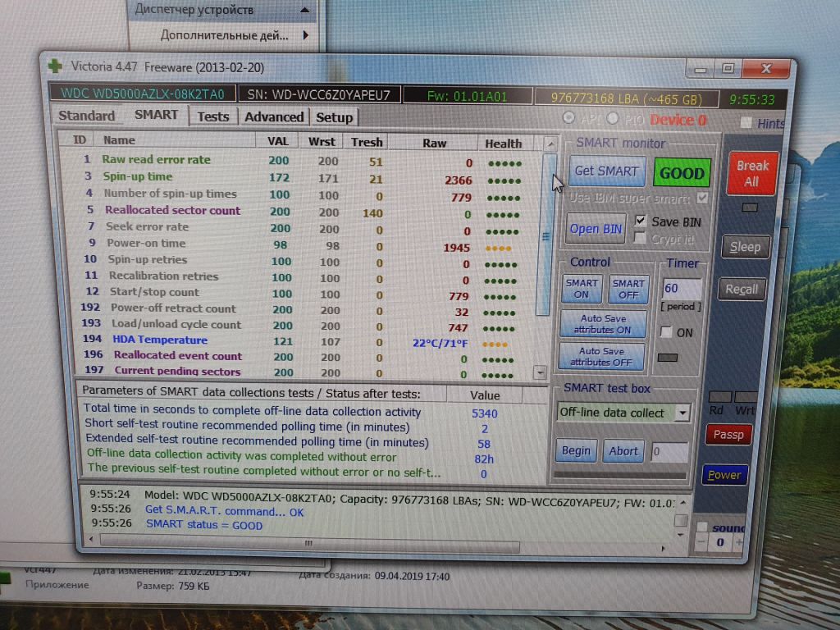Begin the SMART test
The image size is (840, 630).
pyautogui.click(x=576, y=451)
